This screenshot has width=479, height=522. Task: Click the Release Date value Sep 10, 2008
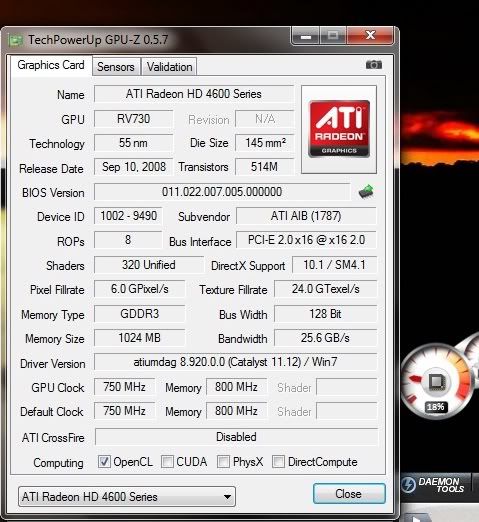tap(134, 167)
